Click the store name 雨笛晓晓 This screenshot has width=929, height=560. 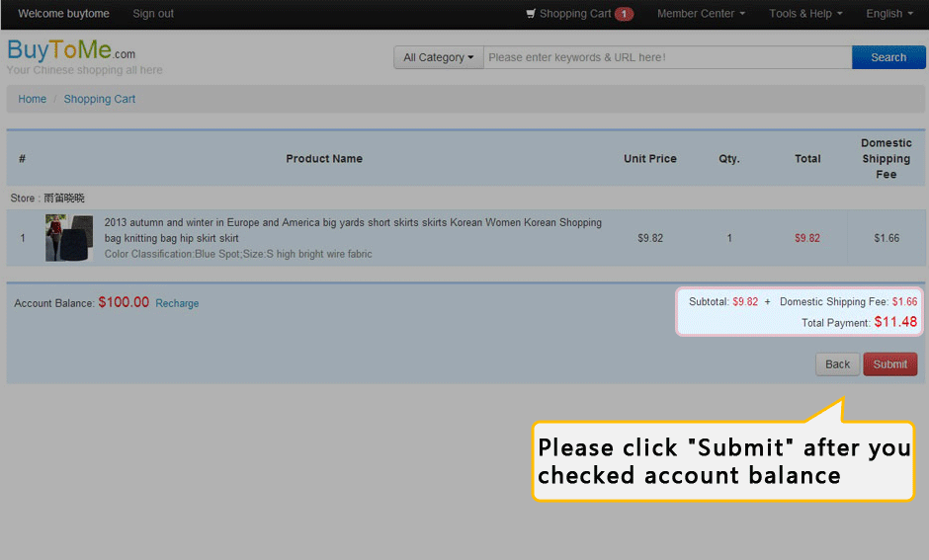click(64, 199)
